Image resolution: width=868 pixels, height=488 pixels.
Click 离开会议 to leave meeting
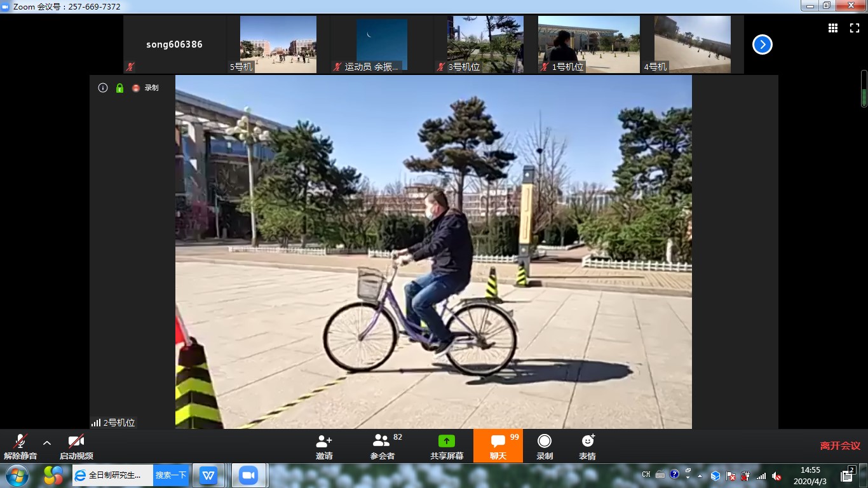pos(840,446)
